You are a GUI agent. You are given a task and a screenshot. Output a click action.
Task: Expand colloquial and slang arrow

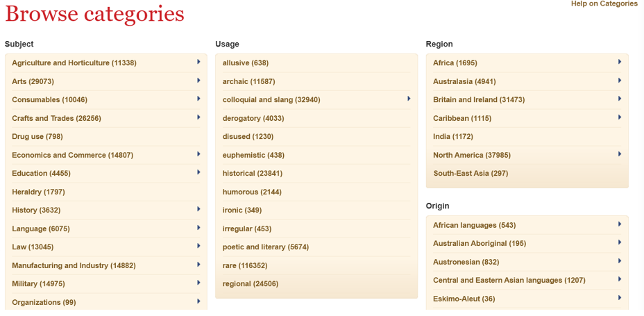pyautogui.click(x=409, y=99)
